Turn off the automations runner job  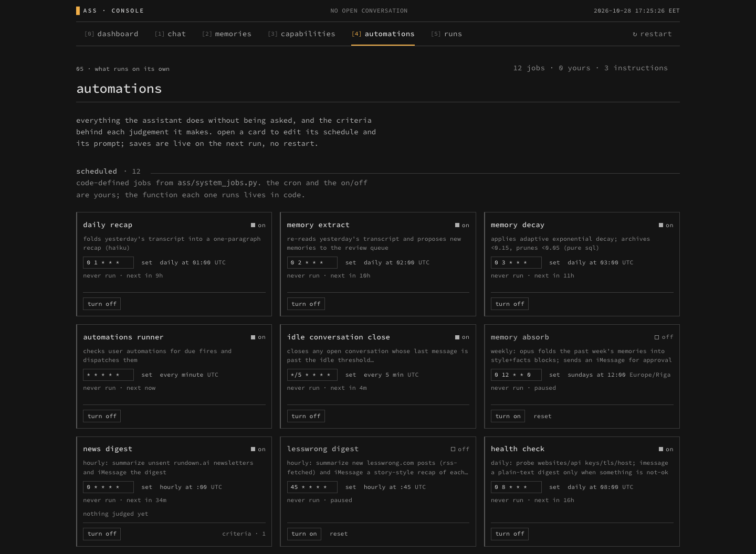coord(102,416)
